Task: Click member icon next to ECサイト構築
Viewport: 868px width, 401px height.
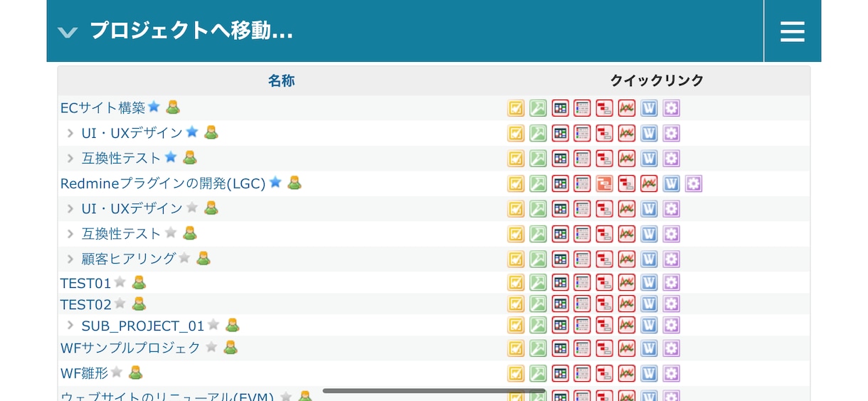Action: pos(173,107)
